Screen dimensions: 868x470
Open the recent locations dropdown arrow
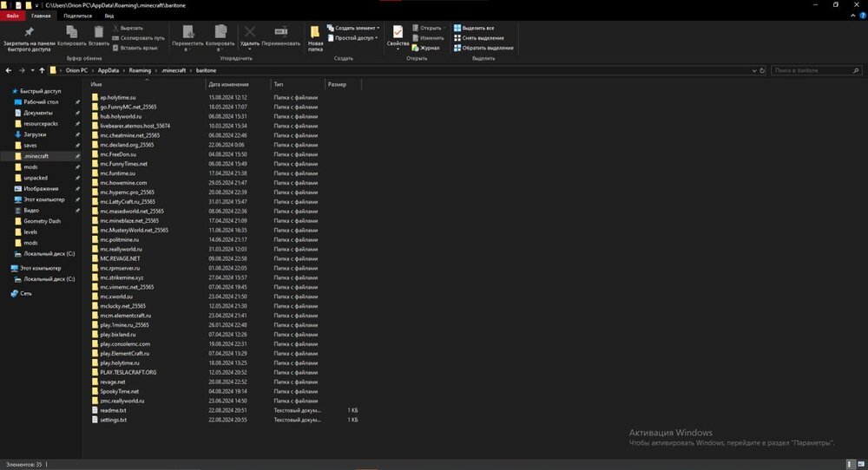click(32, 70)
